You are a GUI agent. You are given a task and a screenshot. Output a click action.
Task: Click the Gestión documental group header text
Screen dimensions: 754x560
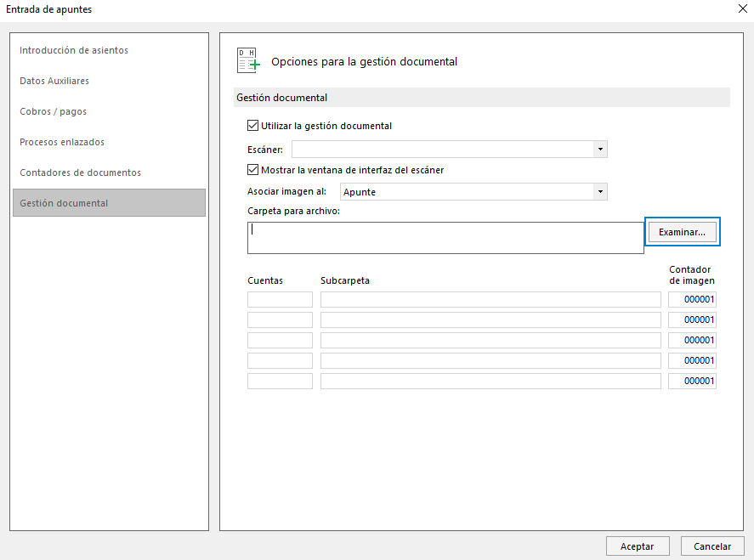281,98
